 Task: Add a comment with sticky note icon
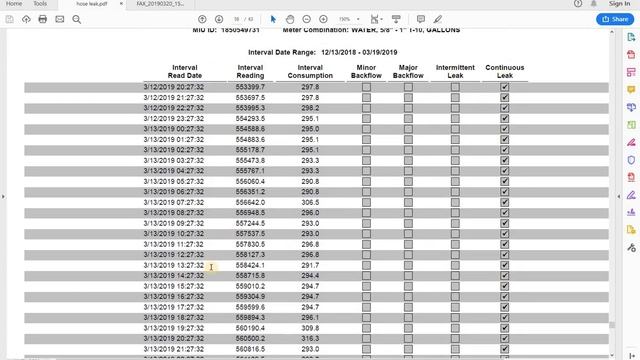pyautogui.click(x=421, y=19)
